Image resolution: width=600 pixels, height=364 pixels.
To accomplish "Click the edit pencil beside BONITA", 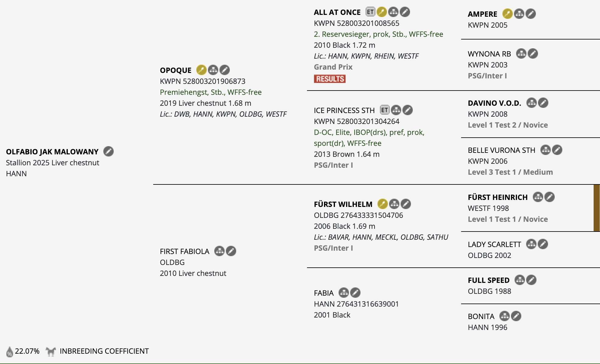I will [x=516, y=316].
